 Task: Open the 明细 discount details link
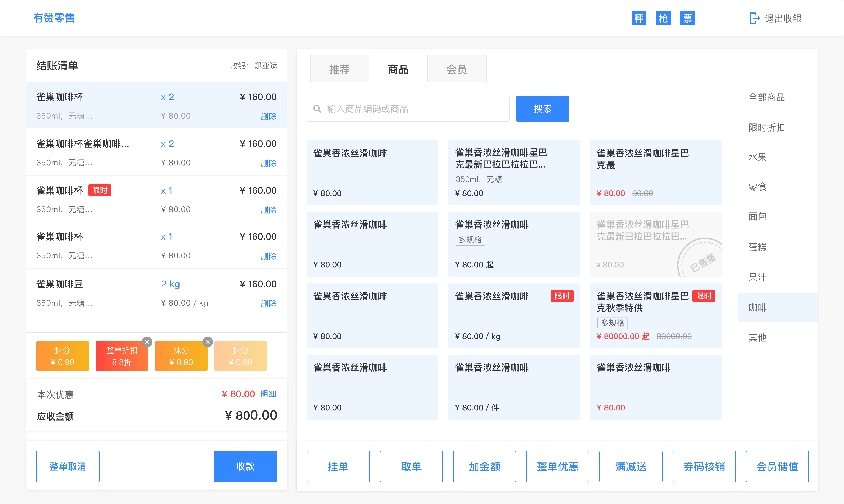[x=268, y=394]
